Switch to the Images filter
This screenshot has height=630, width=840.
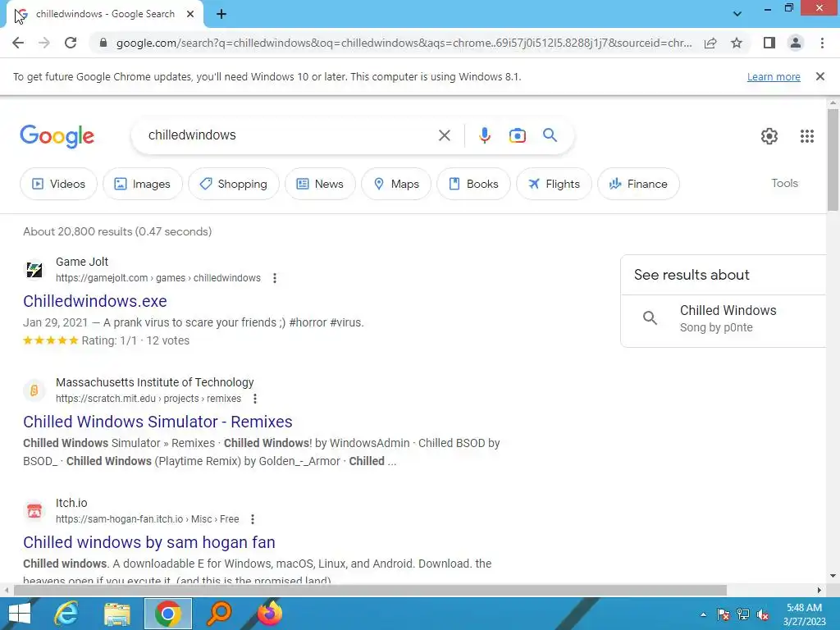point(143,184)
